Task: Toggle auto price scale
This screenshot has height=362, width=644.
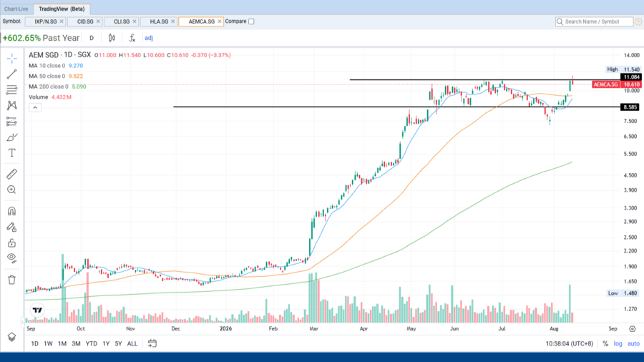Action: click(633, 343)
